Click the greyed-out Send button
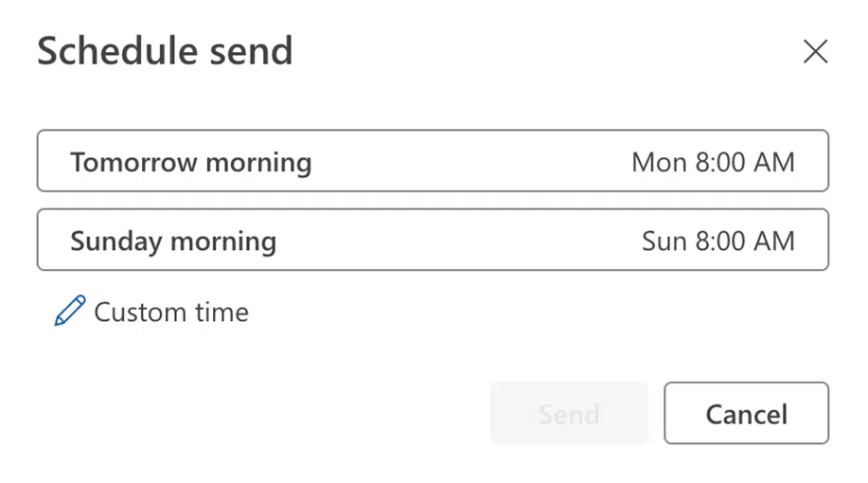The width and height of the screenshot is (868, 483). [569, 413]
